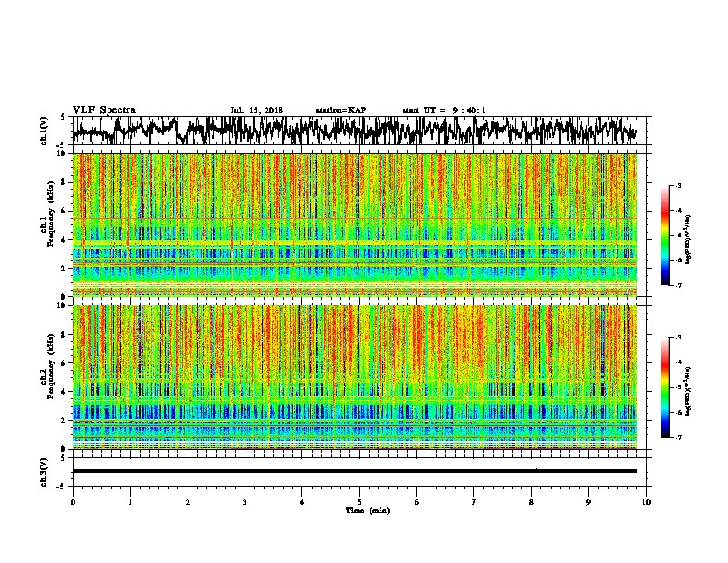Screen dimensions: 728x563
Task: Click time axis tick label "8"
Action: click(531, 502)
